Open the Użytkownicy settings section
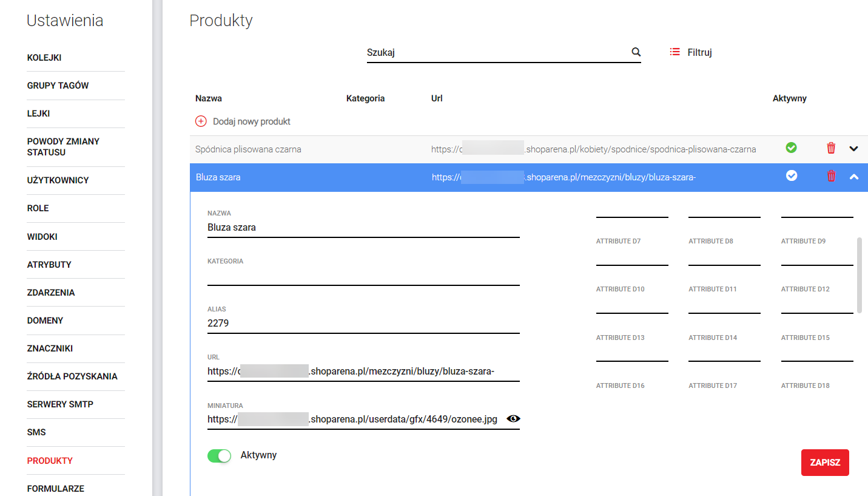This screenshot has width=868, height=496. tap(58, 180)
